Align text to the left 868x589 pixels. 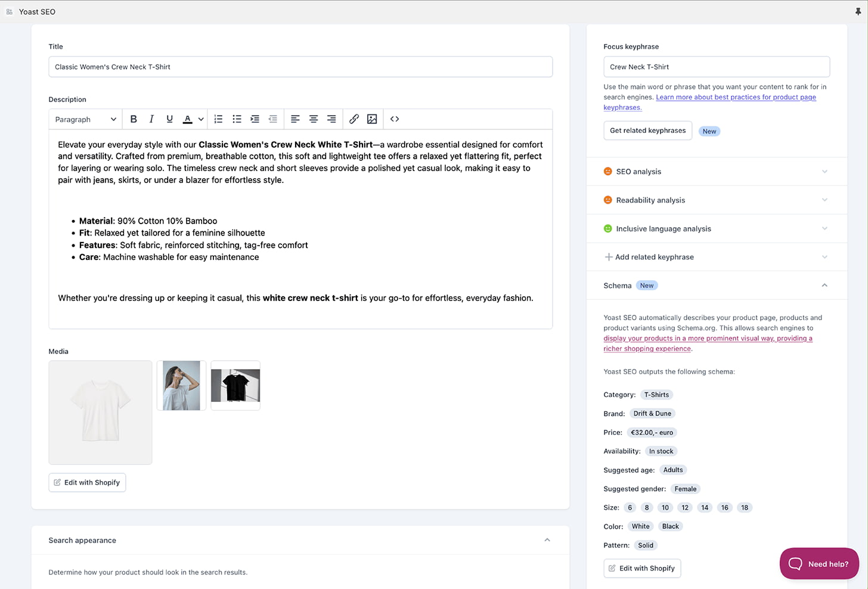295,119
